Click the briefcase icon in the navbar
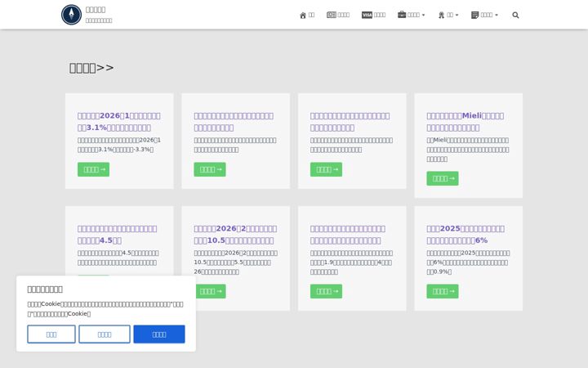This screenshot has height=368, width=588. click(x=402, y=15)
